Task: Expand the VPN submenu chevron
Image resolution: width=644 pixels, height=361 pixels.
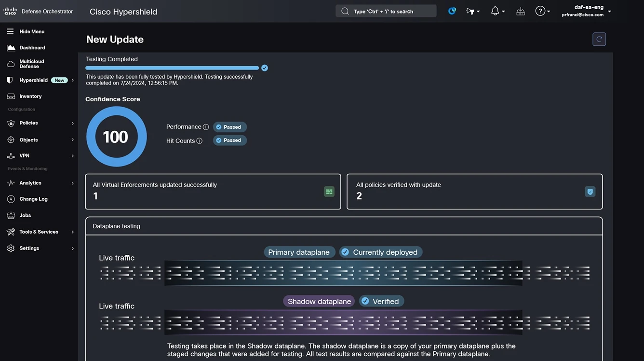Action: point(73,156)
